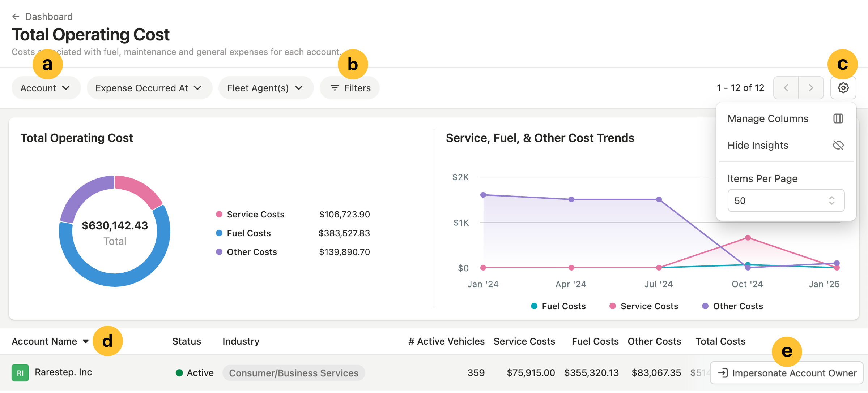Open the Fleet Agent(s) dropdown
Image resolution: width=868 pixels, height=393 pixels.
coord(265,88)
